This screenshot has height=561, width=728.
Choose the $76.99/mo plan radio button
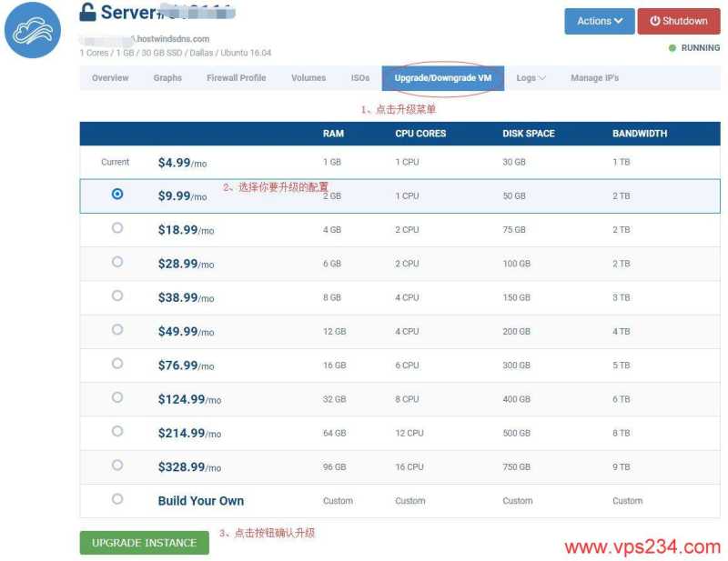point(117,363)
